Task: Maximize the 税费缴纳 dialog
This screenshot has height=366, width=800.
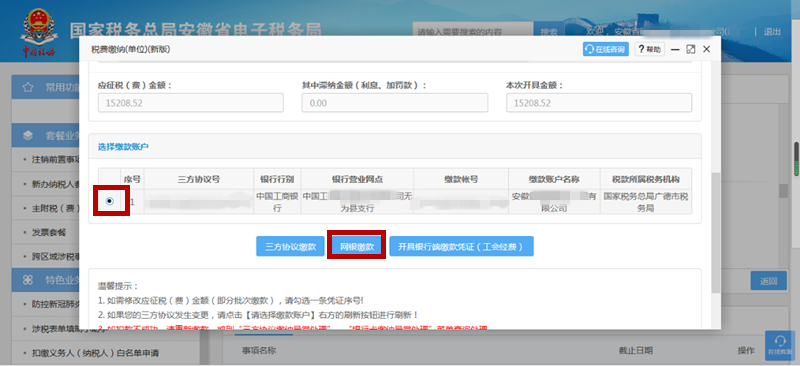Action: (691, 50)
